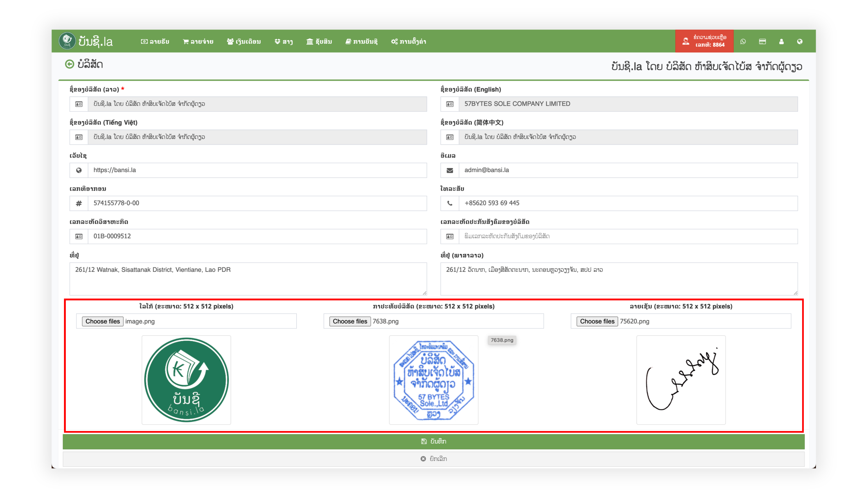Click the tax number field 574155778-0-00

(257, 204)
